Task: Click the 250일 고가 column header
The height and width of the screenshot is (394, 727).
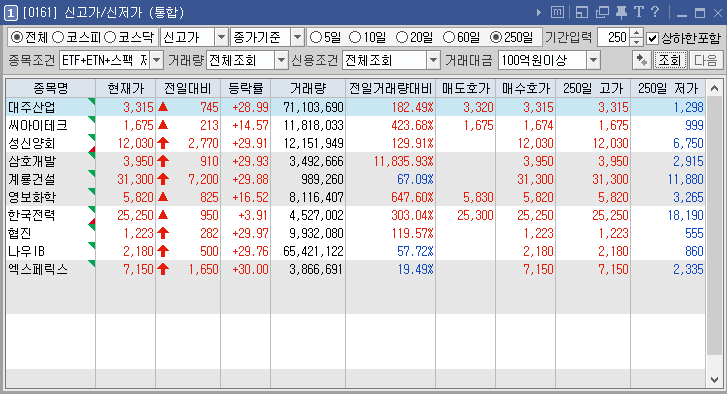Action: click(593, 88)
